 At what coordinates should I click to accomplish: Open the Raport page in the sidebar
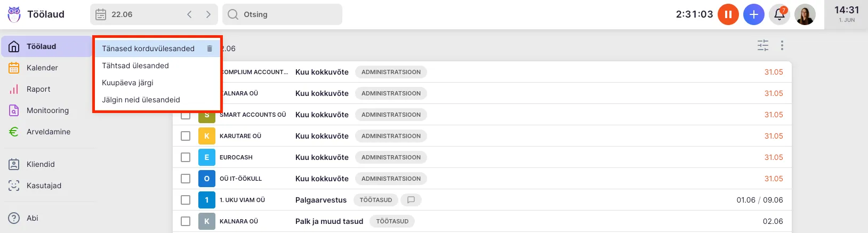click(x=38, y=89)
